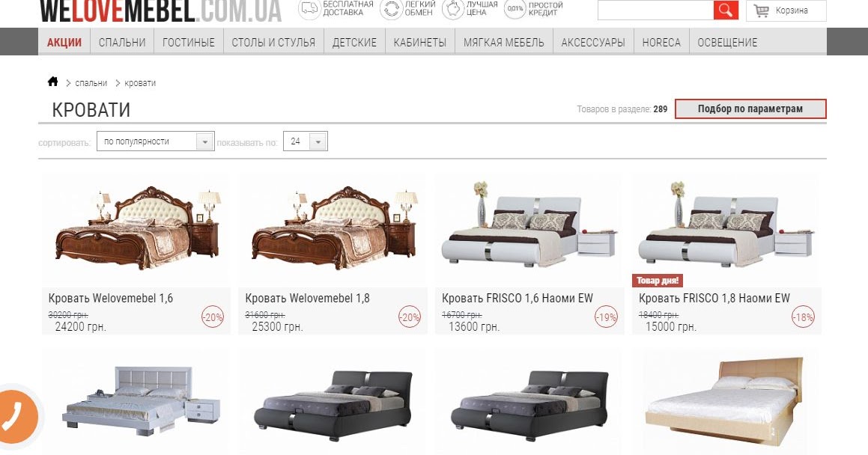
Task: Go to the ДЕТСКИЕ menu section
Action: click(x=354, y=42)
